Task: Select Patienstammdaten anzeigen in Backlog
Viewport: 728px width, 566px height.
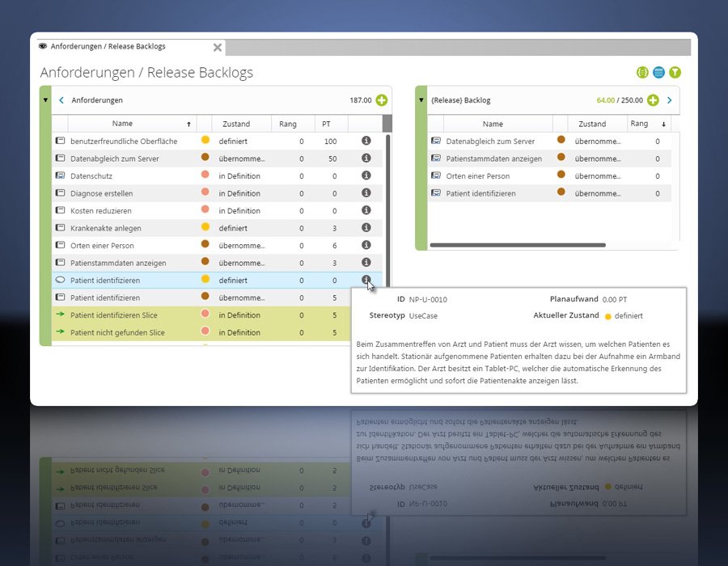Action: pos(494,158)
